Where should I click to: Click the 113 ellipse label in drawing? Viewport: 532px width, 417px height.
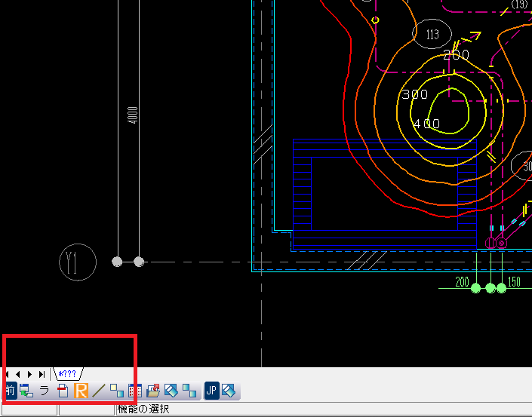coord(432,35)
